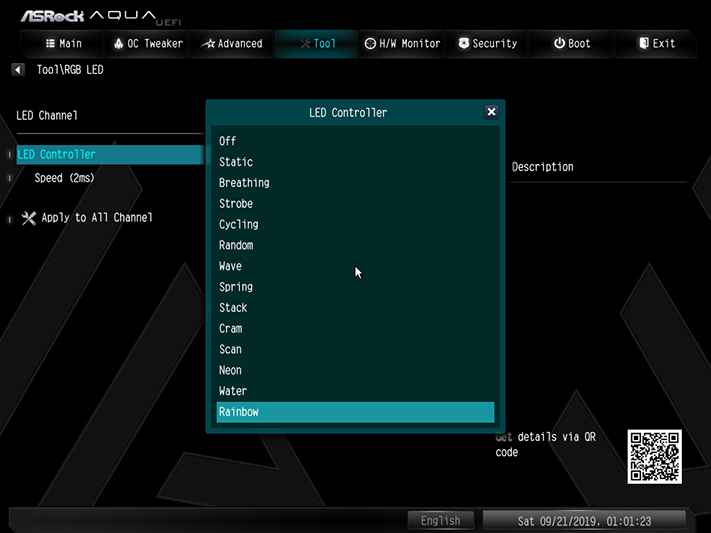
Task: Choose the Random LED mode
Action: click(x=355, y=245)
